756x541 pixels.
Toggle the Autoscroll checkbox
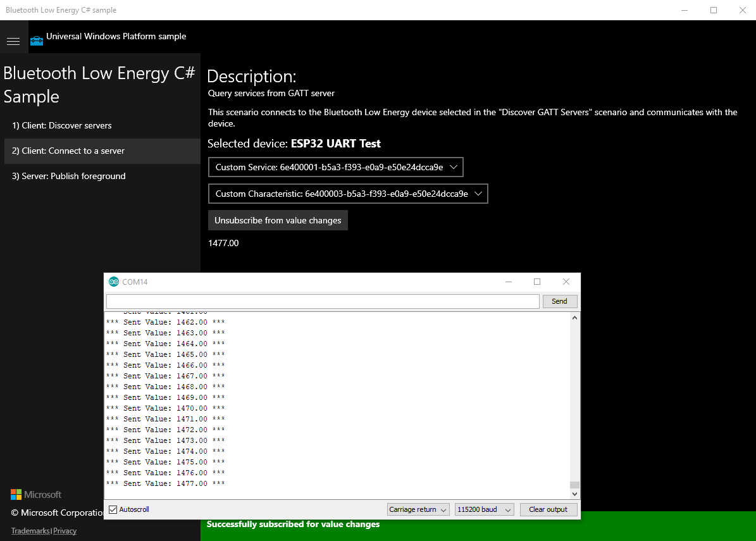113,509
